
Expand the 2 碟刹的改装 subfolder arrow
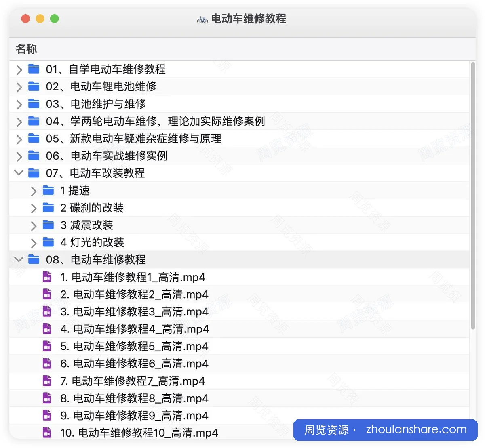point(34,208)
